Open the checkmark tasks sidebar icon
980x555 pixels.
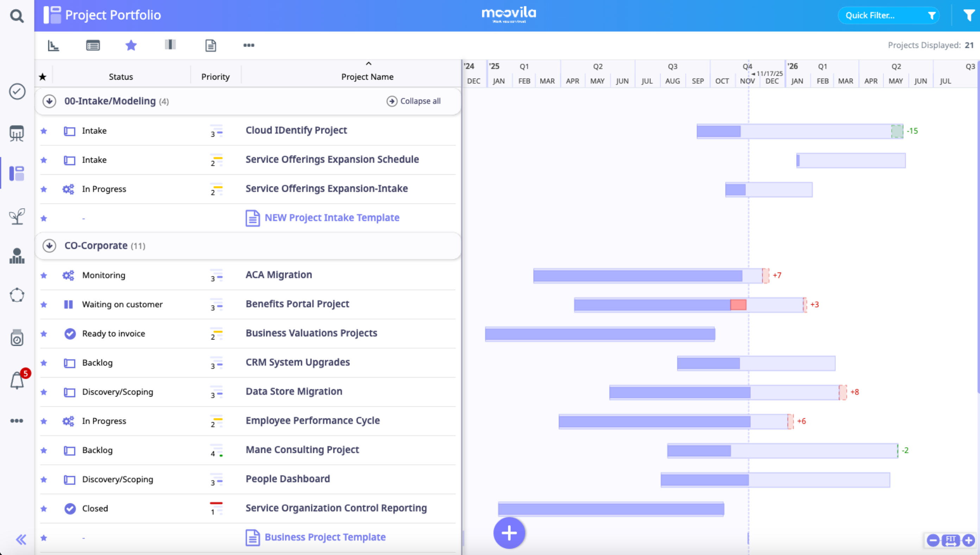click(x=17, y=92)
